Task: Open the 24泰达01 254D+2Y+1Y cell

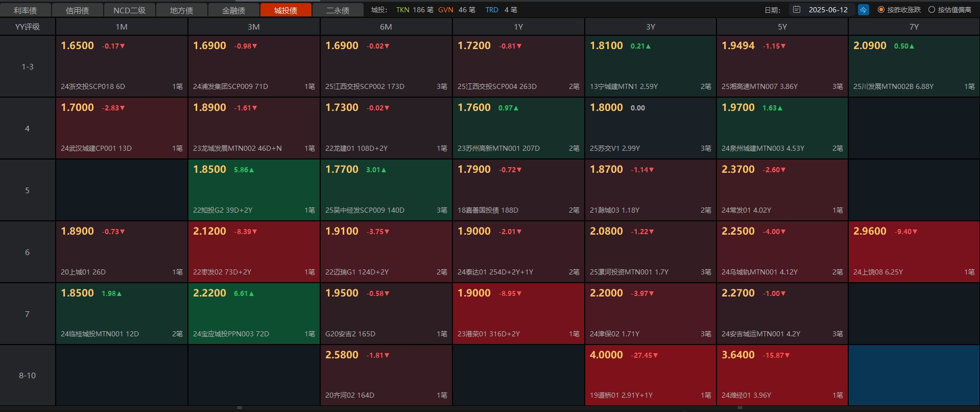Action: 518,252
